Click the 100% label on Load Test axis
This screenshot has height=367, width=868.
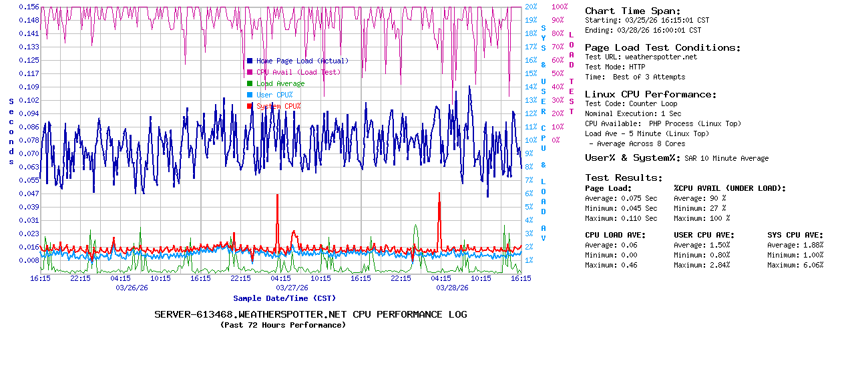(560, 7)
